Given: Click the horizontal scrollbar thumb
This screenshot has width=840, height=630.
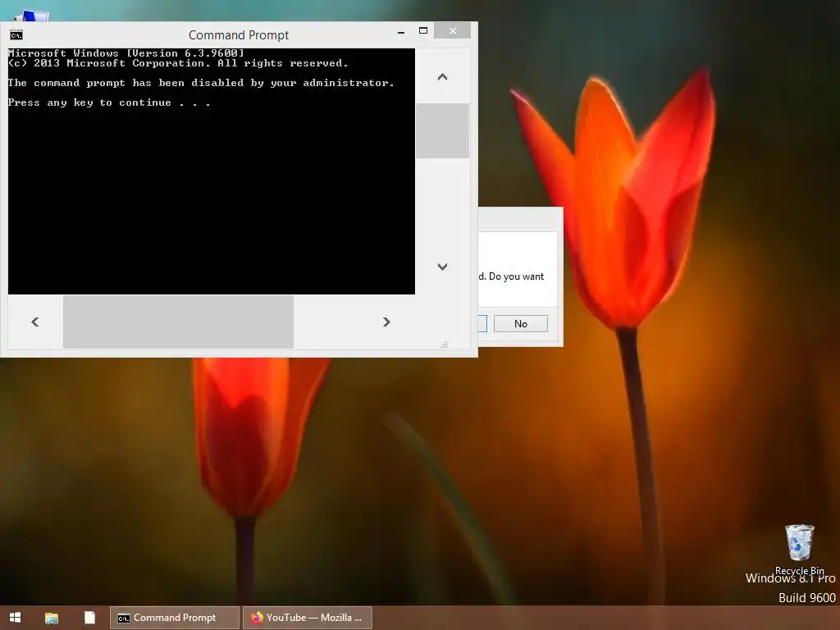Looking at the screenshot, I should tap(178, 322).
